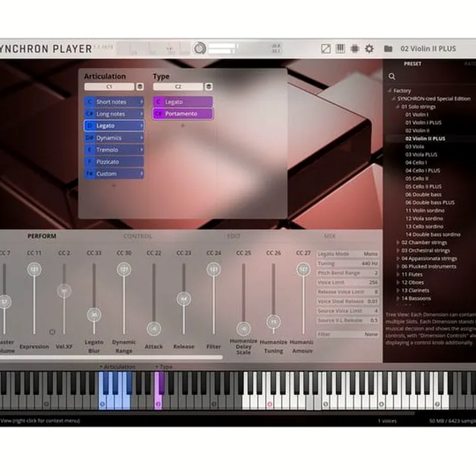Click the Humanize Tuning fader knob

[x=274, y=322]
